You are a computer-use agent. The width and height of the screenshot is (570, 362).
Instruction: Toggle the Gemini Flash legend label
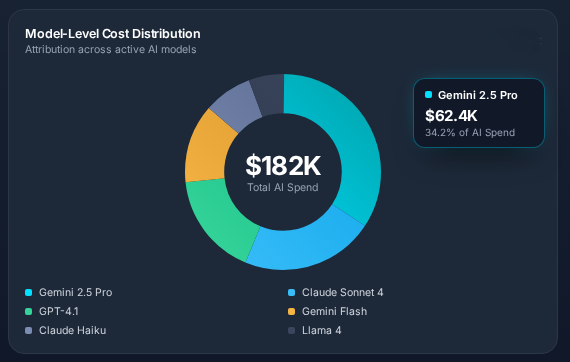tap(334, 311)
